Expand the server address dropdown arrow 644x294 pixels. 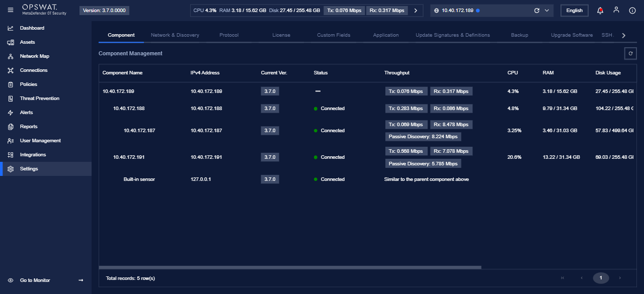[546, 11]
